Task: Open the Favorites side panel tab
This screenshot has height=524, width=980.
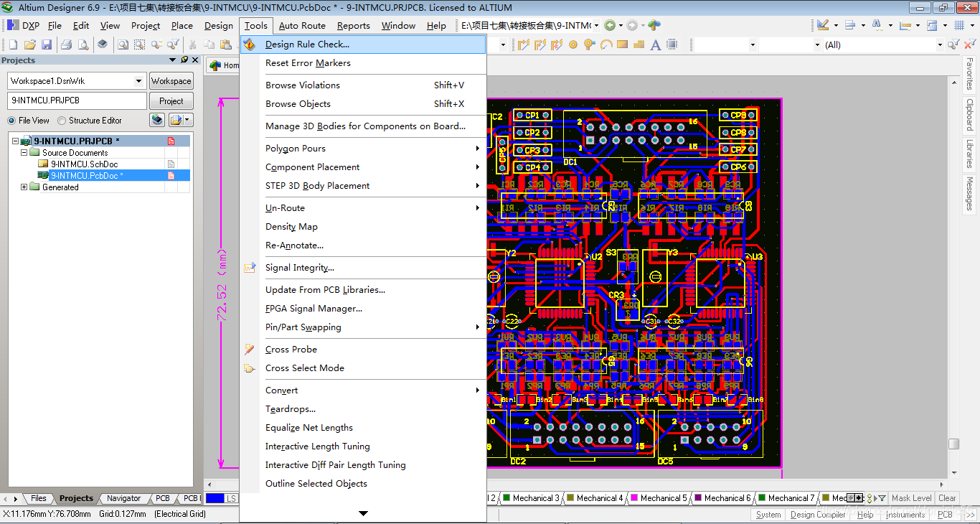Action: coord(970,74)
